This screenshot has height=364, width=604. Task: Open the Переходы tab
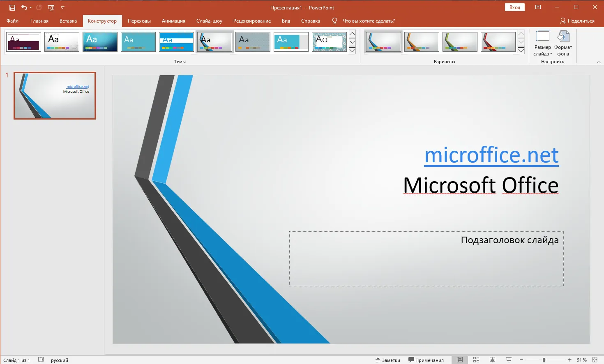pos(139,21)
